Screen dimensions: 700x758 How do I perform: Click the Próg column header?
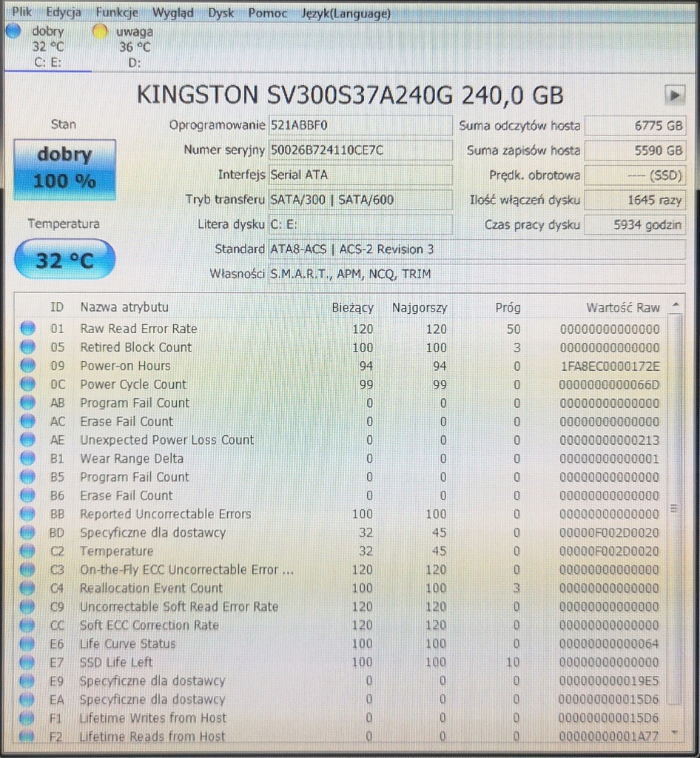pos(508,307)
